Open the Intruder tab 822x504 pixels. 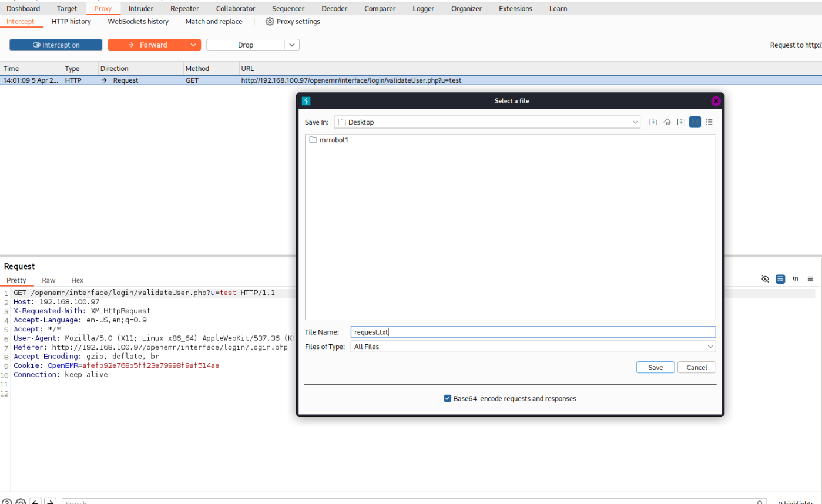[x=141, y=9]
